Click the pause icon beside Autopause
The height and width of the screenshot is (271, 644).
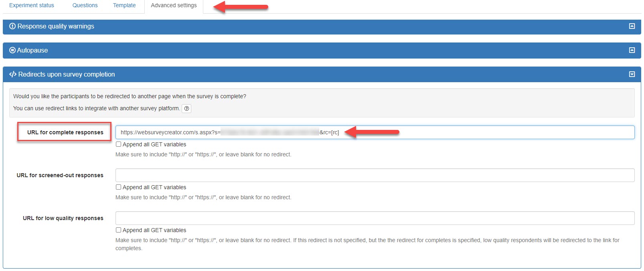pos(12,50)
